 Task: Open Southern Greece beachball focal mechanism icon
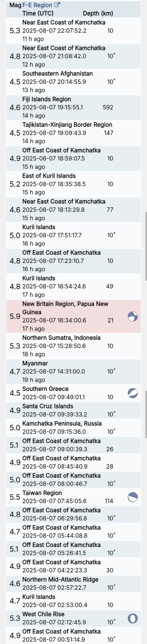(x=133, y=393)
